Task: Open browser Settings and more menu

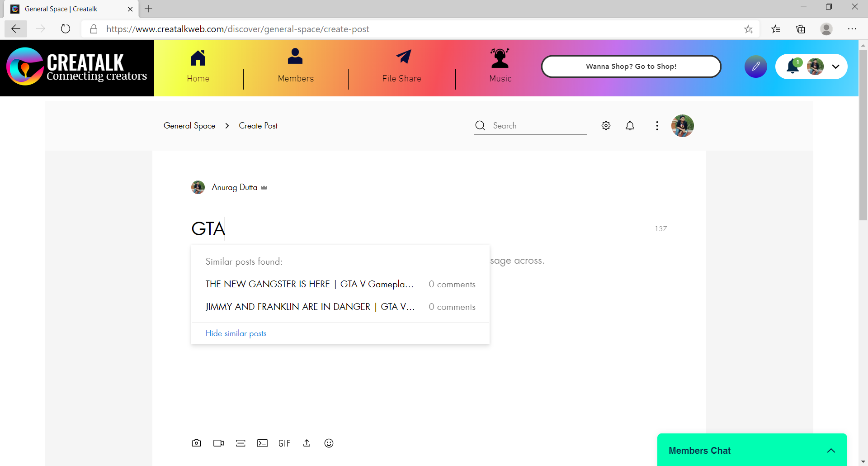Action: point(852,29)
